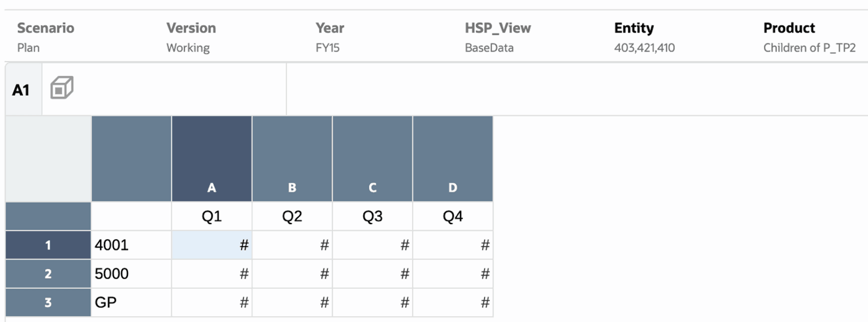Click the Q4 column member cell
Viewport: 868px width, 322px height.
click(x=453, y=217)
